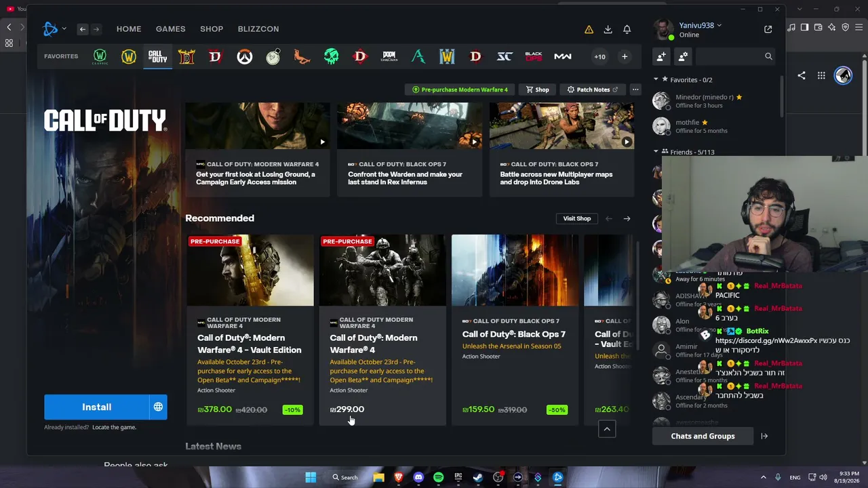Click the scroll to top arrow button
Image resolution: width=868 pixels, height=488 pixels.
tap(607, 429)
